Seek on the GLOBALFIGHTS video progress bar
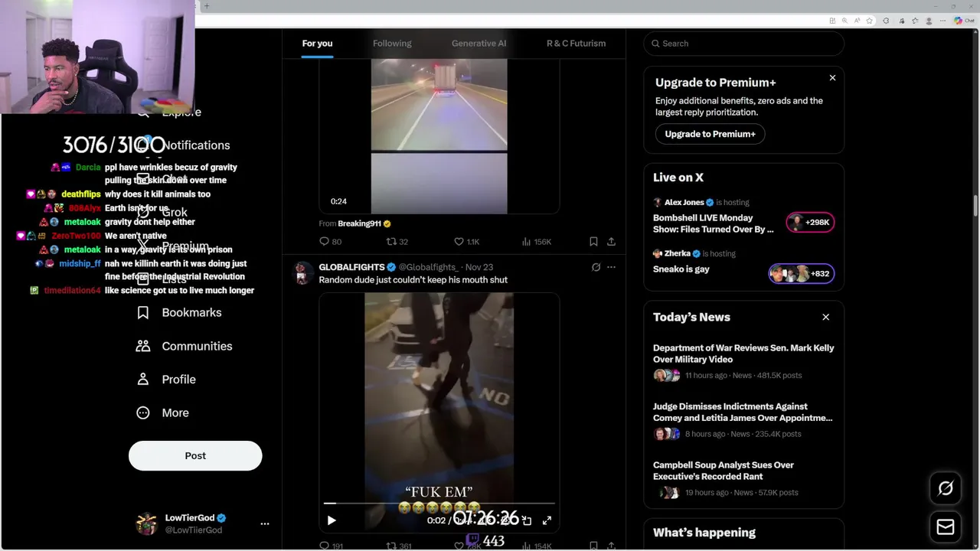This screenshot has width=980, height=551. [x=439, y=504]
